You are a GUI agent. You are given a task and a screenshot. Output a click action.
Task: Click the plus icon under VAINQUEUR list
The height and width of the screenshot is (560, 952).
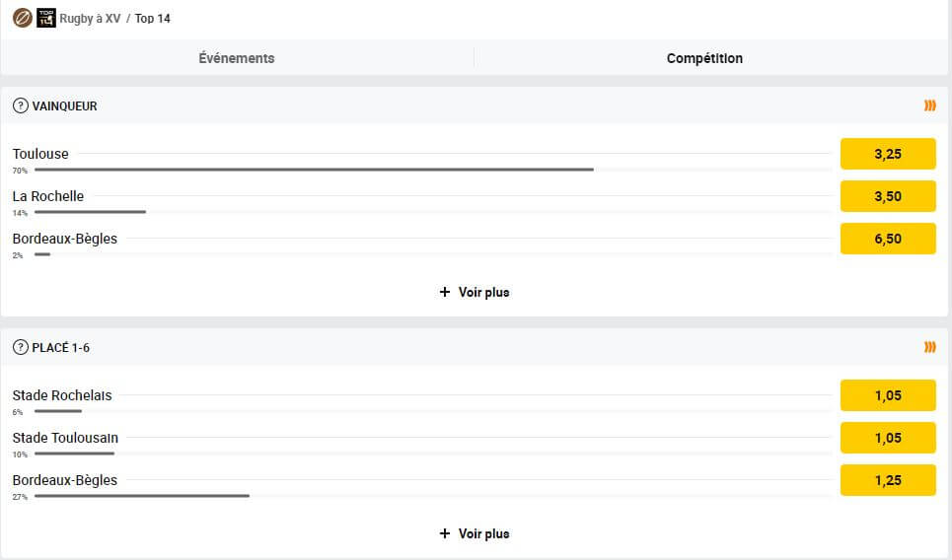tap(445, 292)
